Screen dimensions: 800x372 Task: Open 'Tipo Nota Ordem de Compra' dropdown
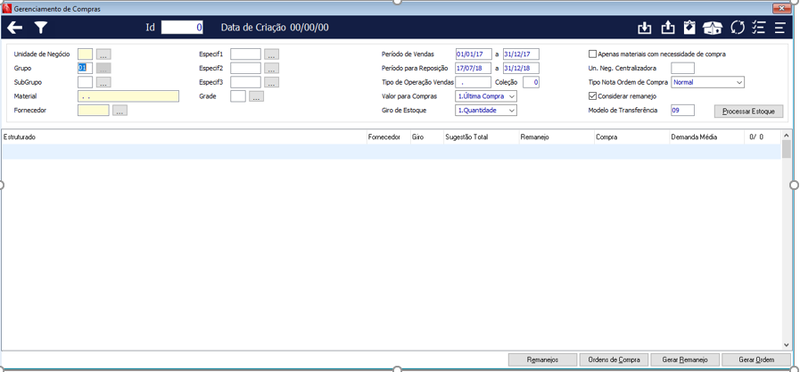[x=708, y=82]
